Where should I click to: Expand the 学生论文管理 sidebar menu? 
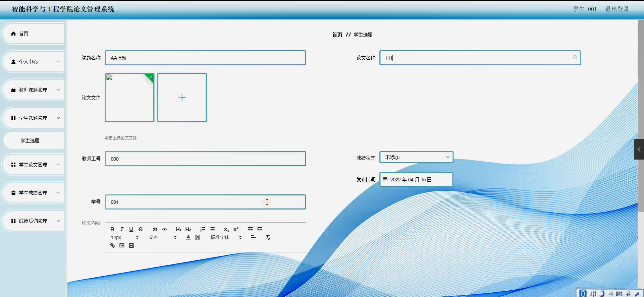point(33,165)
